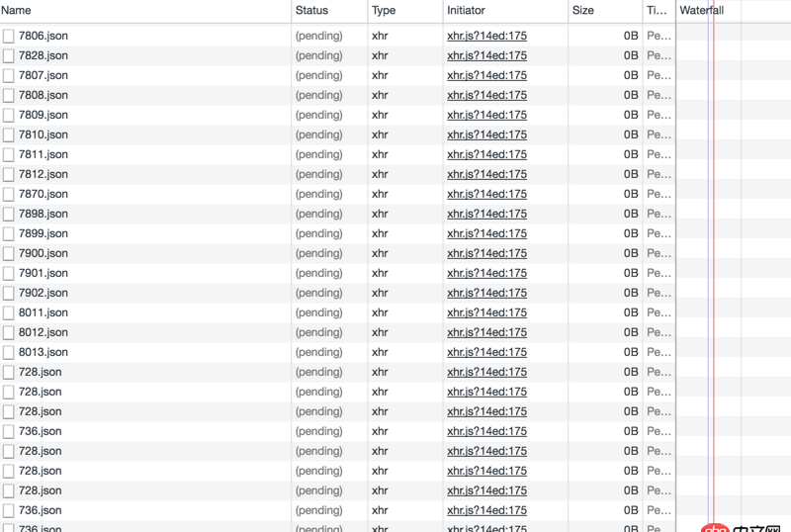
Task: Select the 8011.json request name
Action: coord(44,312)
